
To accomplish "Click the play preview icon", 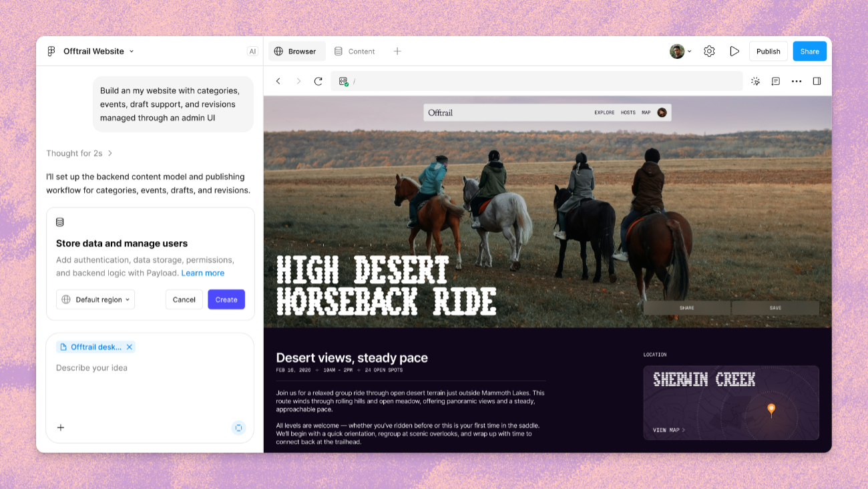I will click(734, 51).
